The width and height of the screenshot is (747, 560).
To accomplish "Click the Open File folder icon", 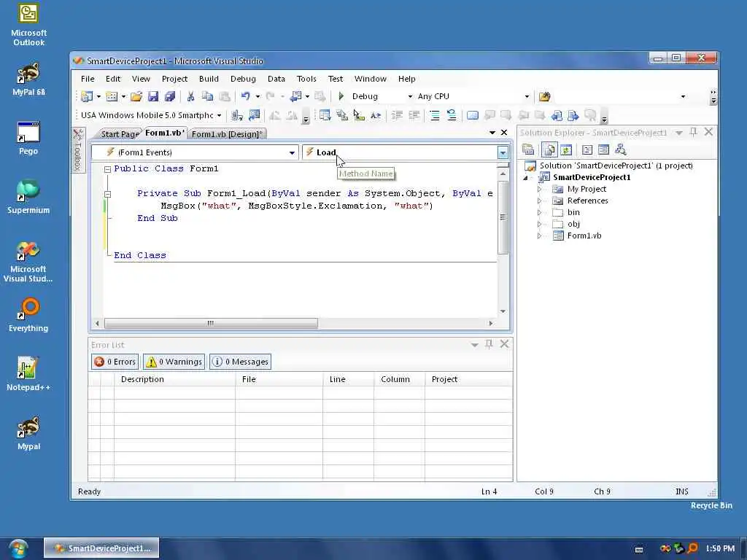I will click(x=136, y=97).
